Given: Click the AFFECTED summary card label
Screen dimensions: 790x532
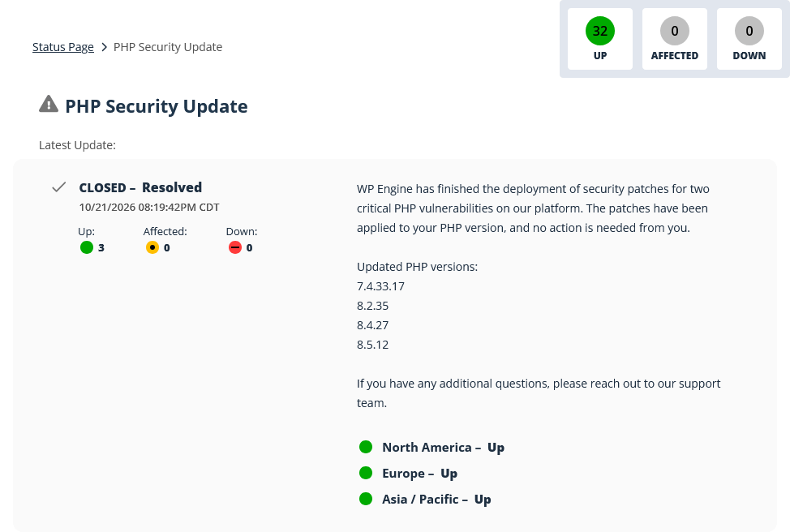Looking at the screenshot, I should (x=675, y=55).
